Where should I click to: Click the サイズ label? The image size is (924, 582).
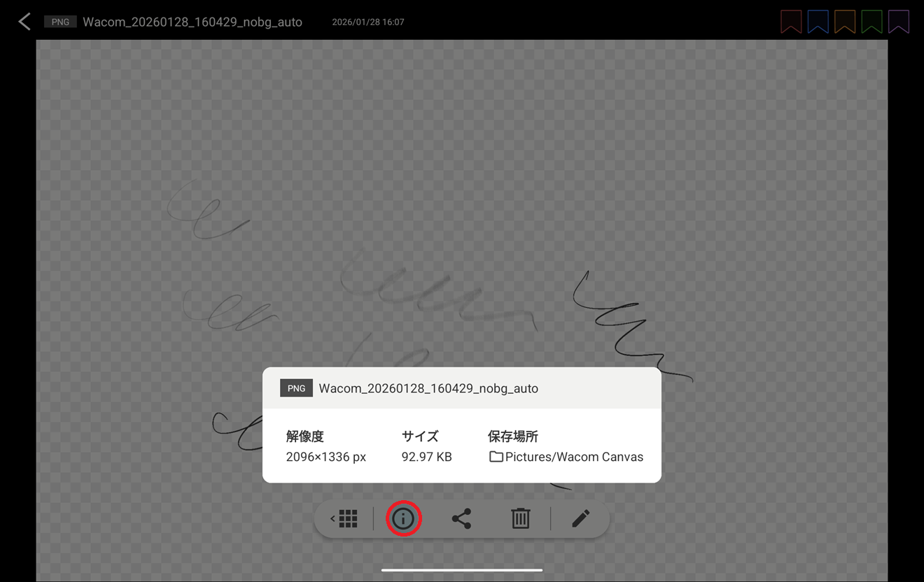420,436
